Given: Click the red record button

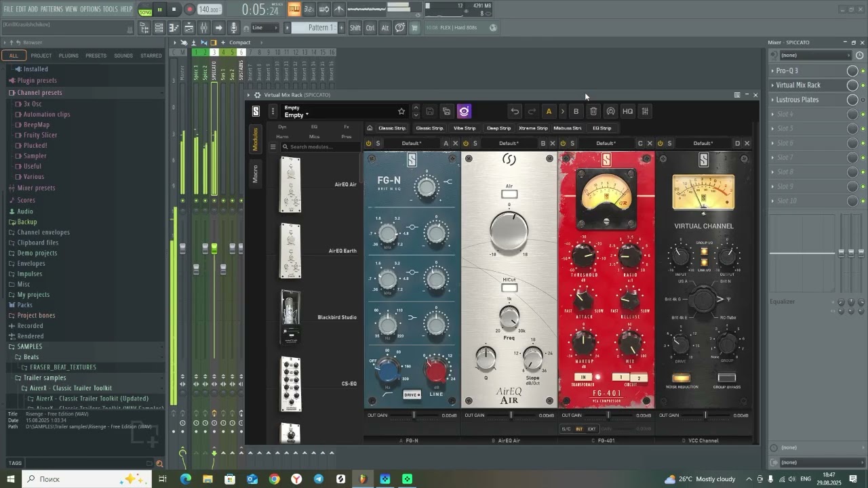Looking at the screenshot, I should tap(190, 9).
